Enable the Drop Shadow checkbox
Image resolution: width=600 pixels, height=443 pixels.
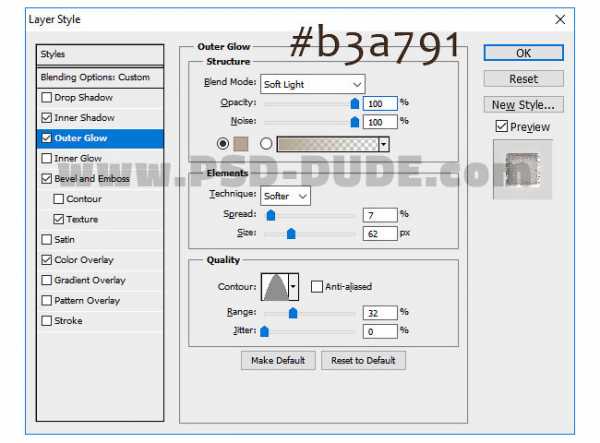pyautogui.click(x=47, y=98)
